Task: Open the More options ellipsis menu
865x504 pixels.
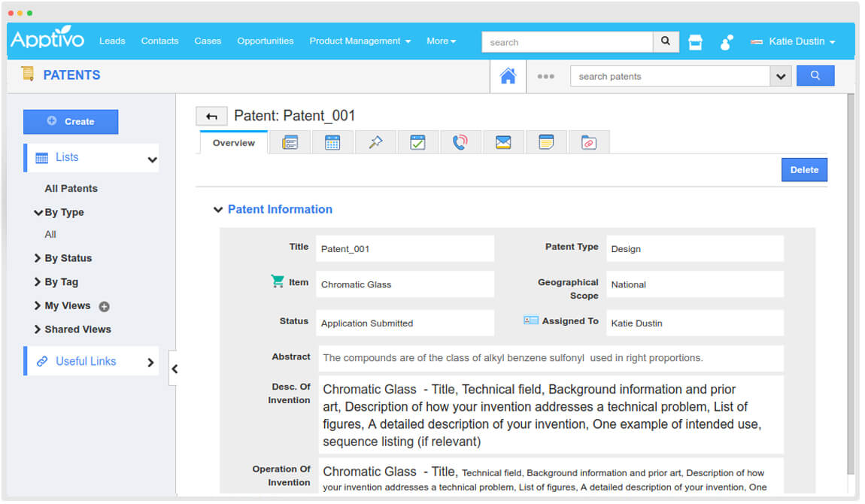Action: point(545,75)
